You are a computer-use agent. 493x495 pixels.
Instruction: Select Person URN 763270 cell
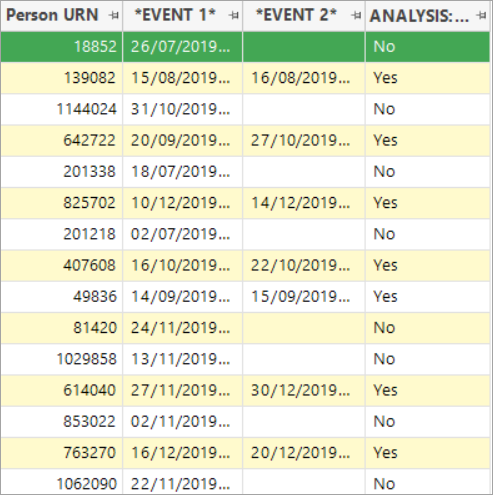coord(61,453)
